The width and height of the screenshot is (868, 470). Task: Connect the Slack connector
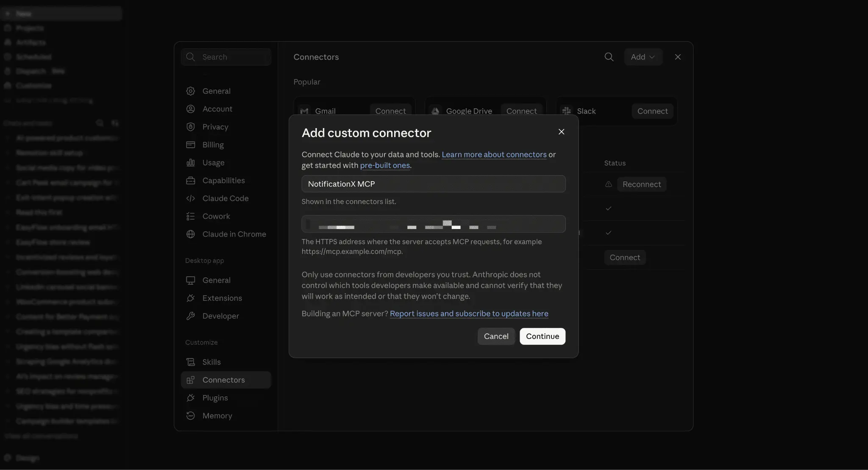(652, 111)
